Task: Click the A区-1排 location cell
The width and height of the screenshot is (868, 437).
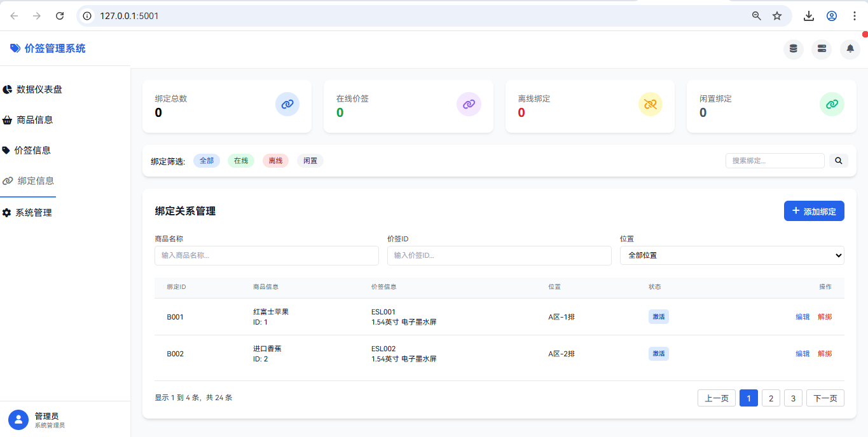Action: (561, 317)
